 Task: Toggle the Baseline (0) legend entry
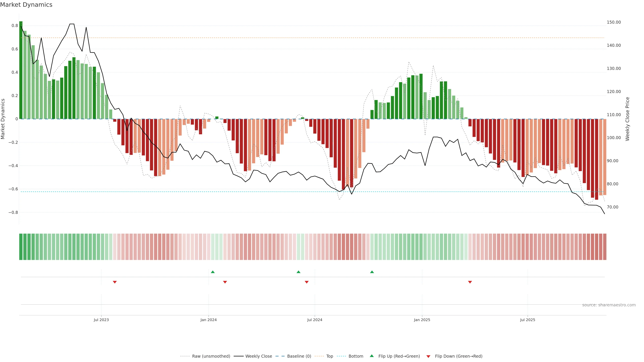[x=299, y=356]
